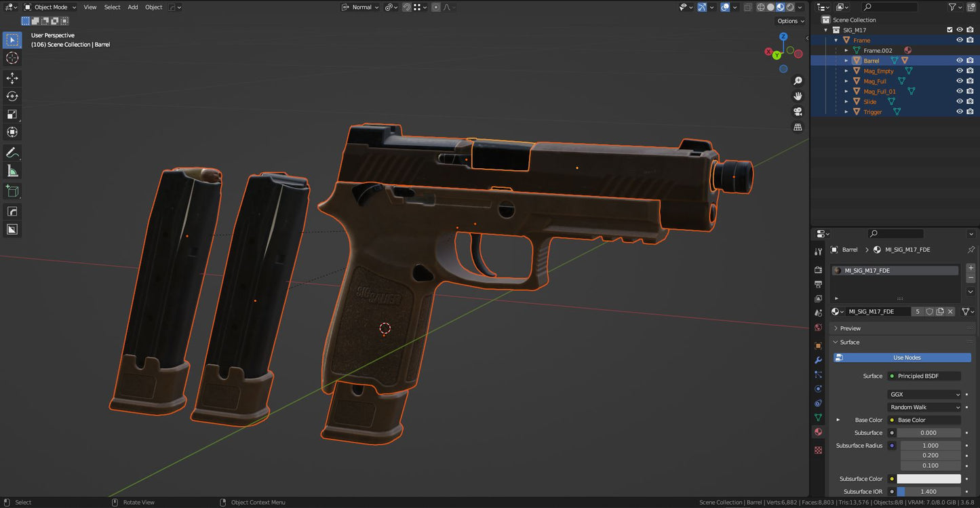980x508 pixels.
Task: Select the Measure tool
Action: [x=12, y=171]
